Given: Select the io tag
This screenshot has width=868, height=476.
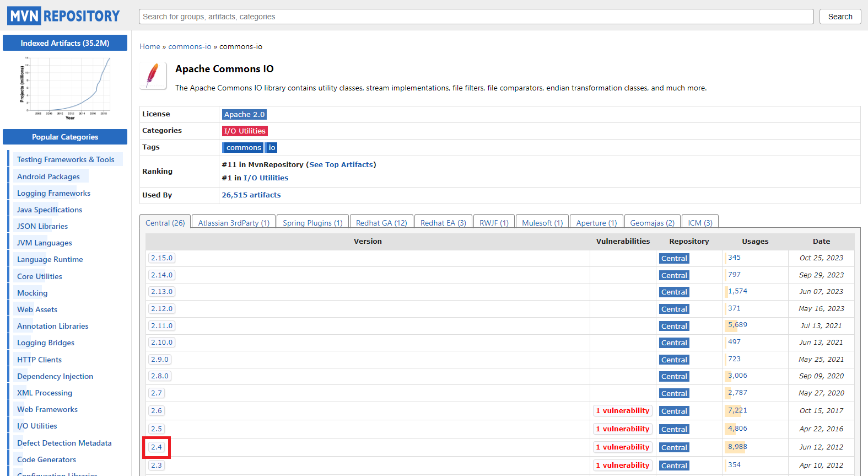Looking at the screenshot, I should (x=271, y=148).
